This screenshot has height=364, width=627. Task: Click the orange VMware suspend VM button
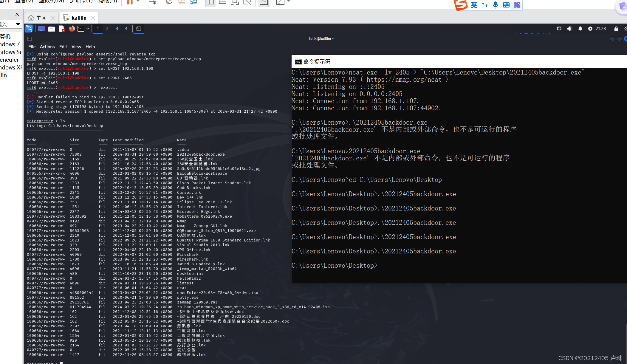(x=130, y=2)
